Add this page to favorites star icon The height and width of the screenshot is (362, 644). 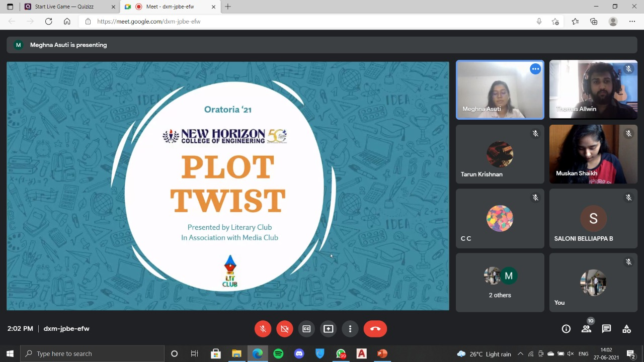pyautogui.click(x=555, y=22)
